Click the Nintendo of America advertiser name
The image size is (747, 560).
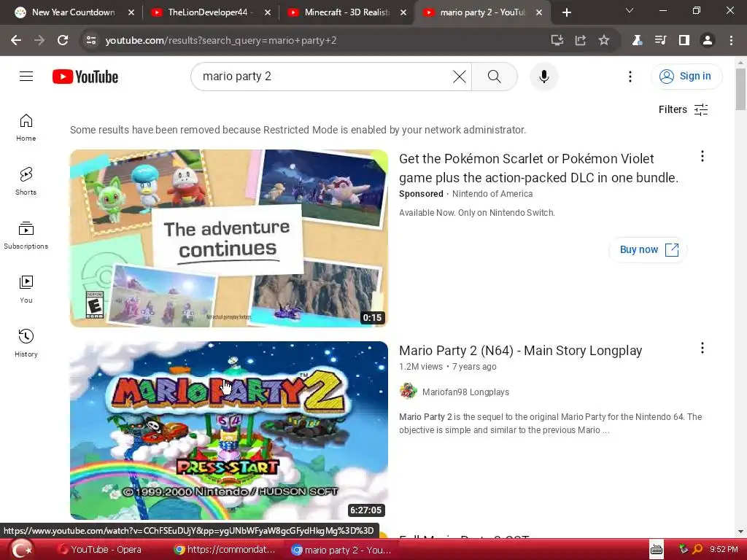pyautogui.click(x=492, y=194)
